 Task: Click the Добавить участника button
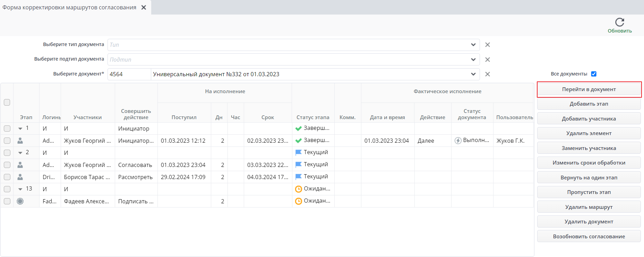pos(589,119)
